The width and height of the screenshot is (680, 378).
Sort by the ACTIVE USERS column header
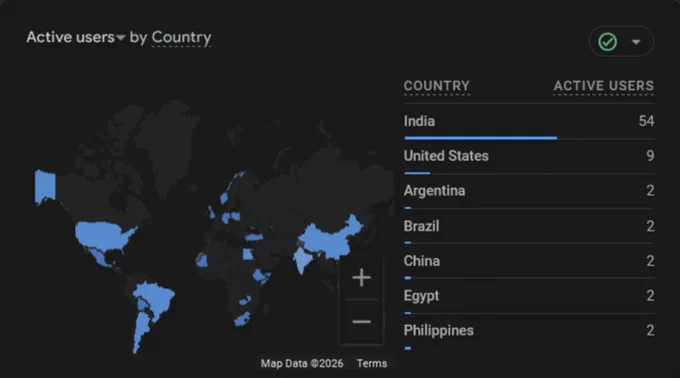[604, 86]
